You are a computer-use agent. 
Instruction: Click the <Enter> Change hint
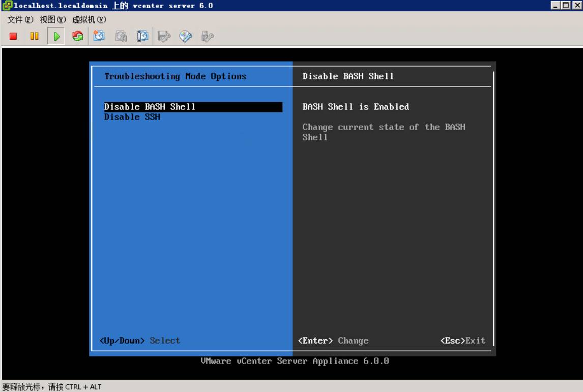point(334,341)
